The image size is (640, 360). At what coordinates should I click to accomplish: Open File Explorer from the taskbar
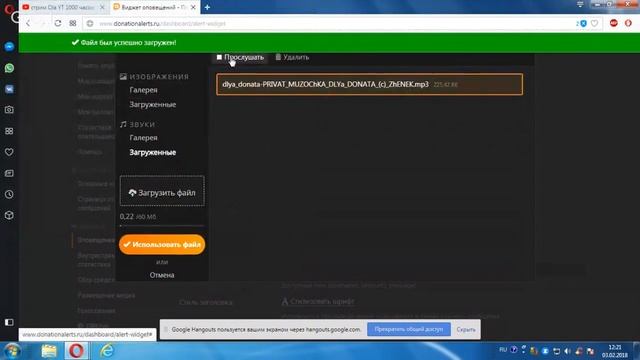[49, 351]
